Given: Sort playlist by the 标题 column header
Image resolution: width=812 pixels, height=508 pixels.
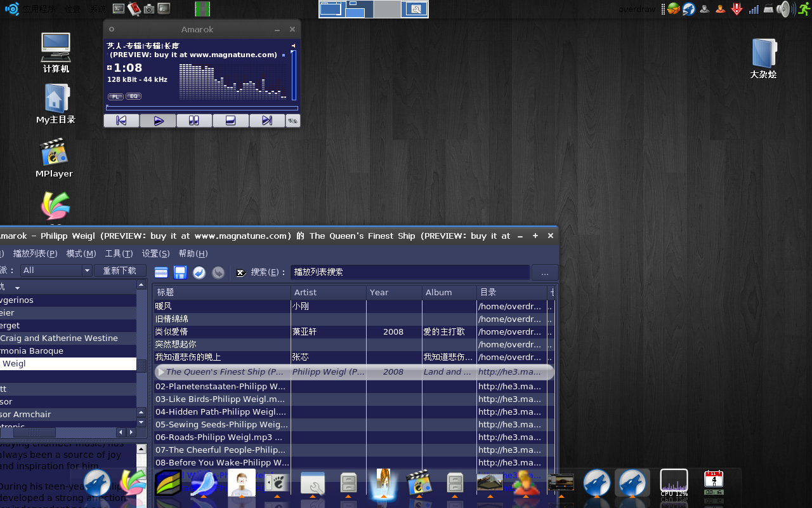Looking at the screenshot, I should (x=222, y=292).
